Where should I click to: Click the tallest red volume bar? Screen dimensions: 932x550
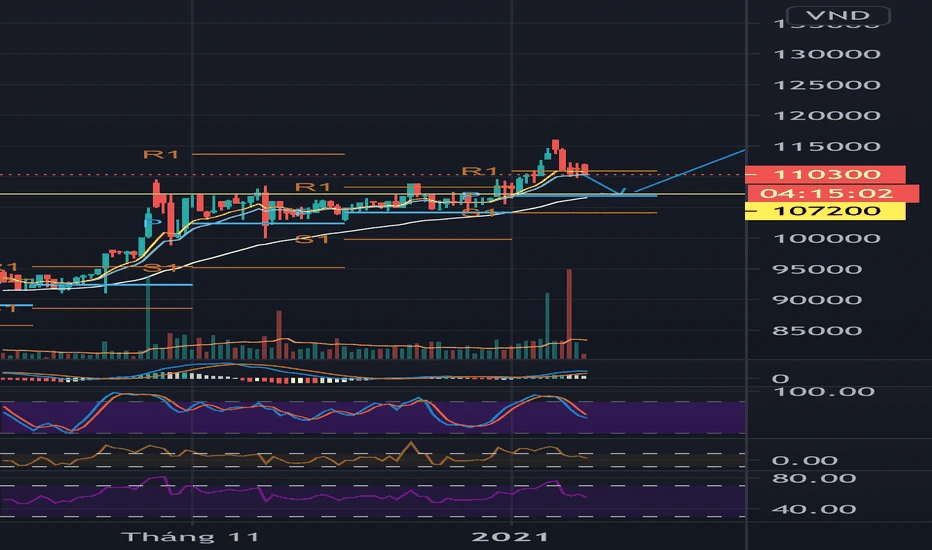pos(569,310)
